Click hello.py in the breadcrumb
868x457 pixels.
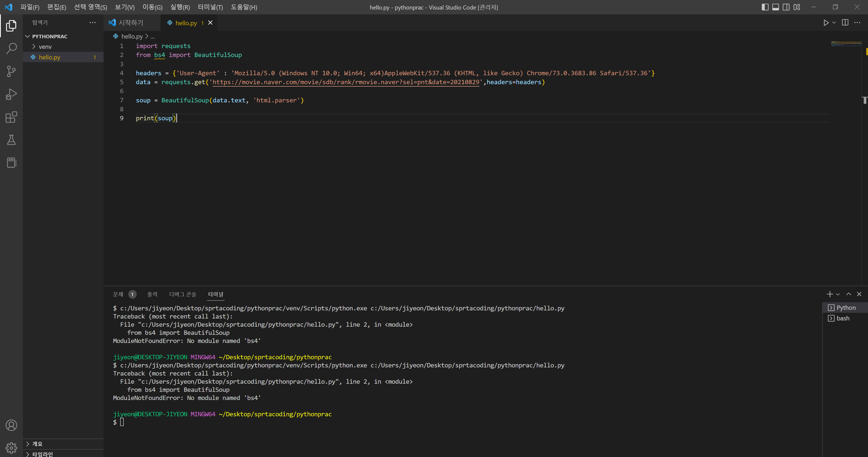click(132, 36)
